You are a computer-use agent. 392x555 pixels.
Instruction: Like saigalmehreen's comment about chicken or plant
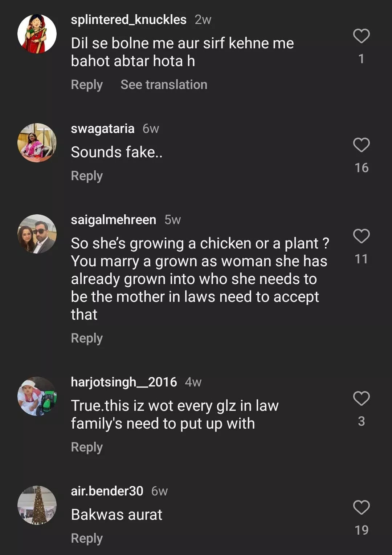point(361,236)
